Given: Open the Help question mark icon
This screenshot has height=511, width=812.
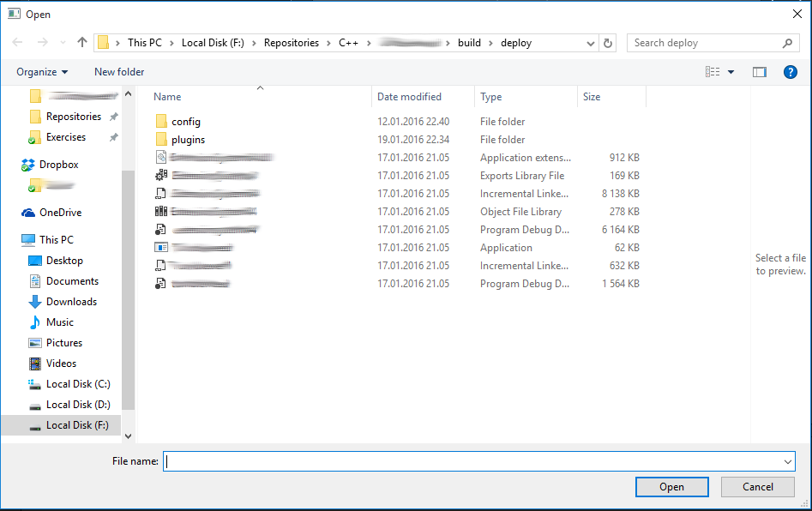Looking at the screenshot, I should pyautogui.click(x=791, y=72).
